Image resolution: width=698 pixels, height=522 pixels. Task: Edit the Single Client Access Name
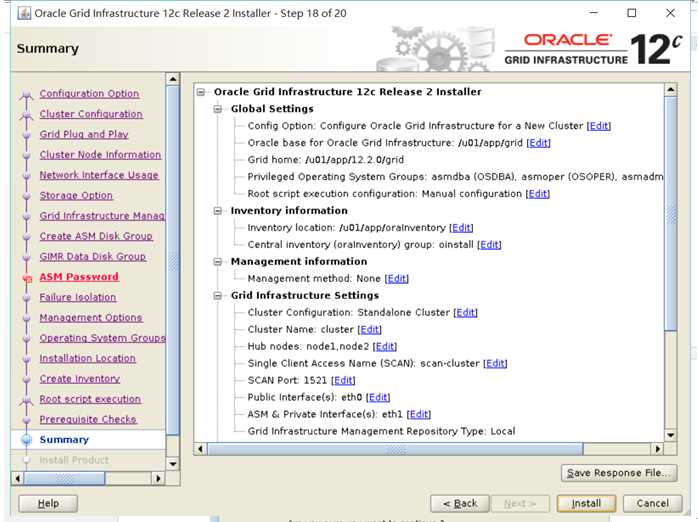(x=495, y=364)
